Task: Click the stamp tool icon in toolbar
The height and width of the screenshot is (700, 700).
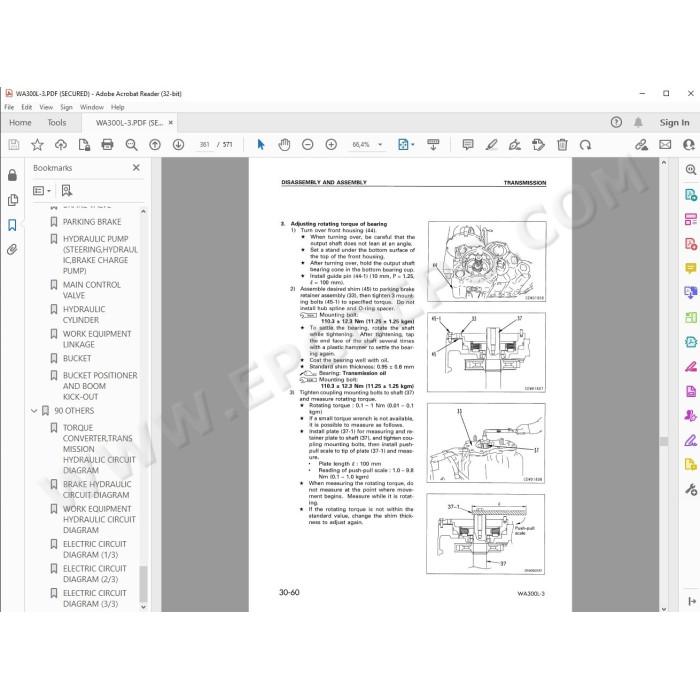Action: tap(538, 145)
